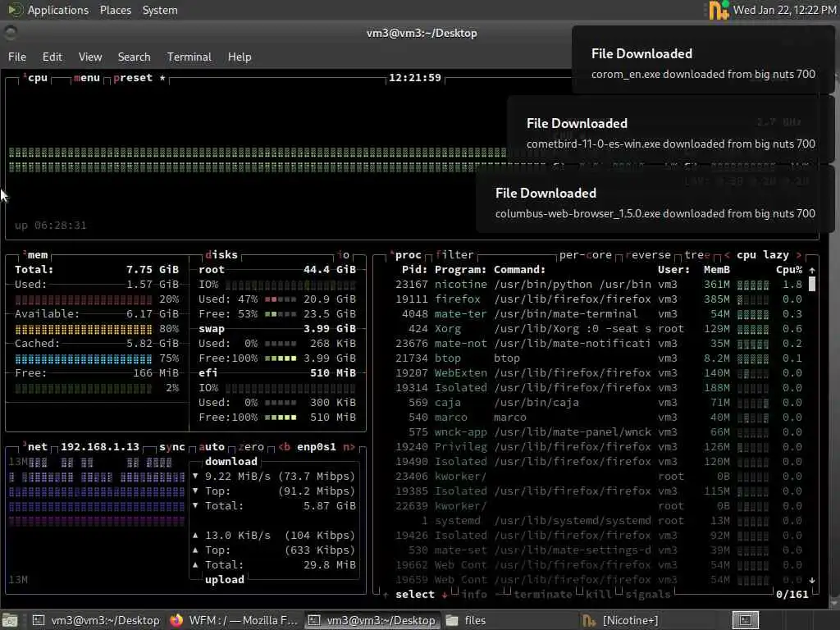Toggle the disks panel label

221,255
